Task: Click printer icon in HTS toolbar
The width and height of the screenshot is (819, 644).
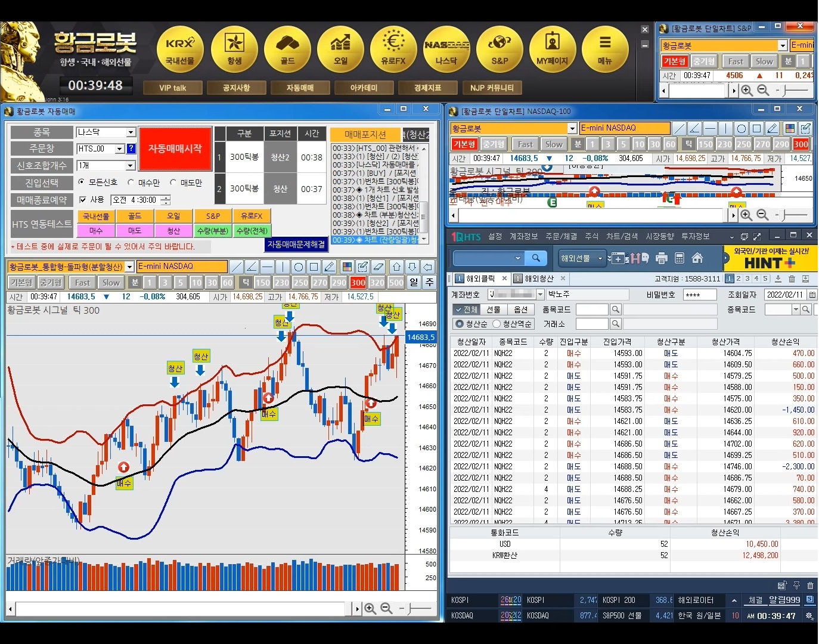Action: tap(661, 258)
